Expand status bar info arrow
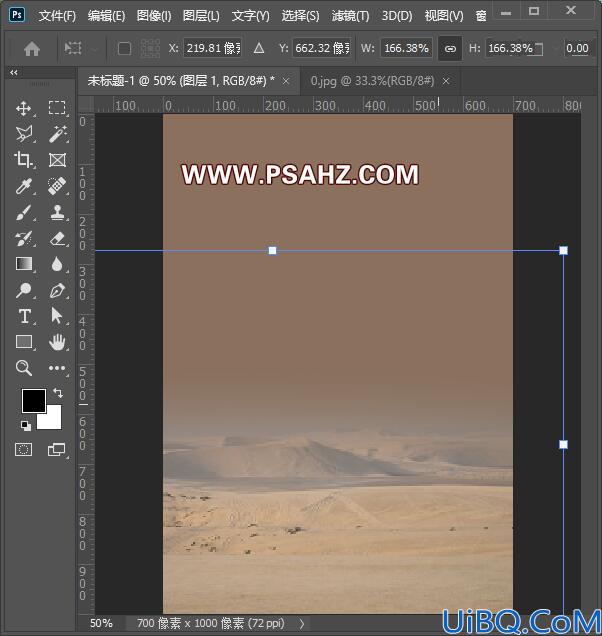Image resolution: width=602 pixels, height=636 pixels. pyautogui.click(x=302, y=623)
